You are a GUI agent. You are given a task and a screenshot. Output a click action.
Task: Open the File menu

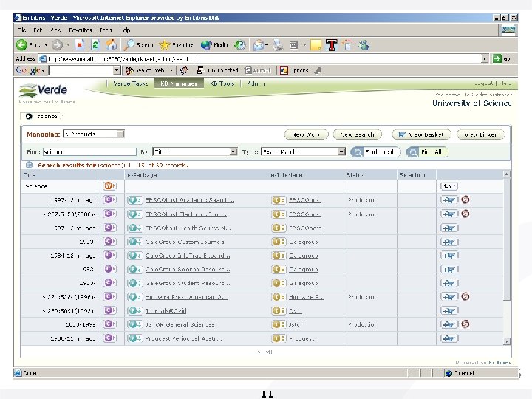click(x=22, y=30)
